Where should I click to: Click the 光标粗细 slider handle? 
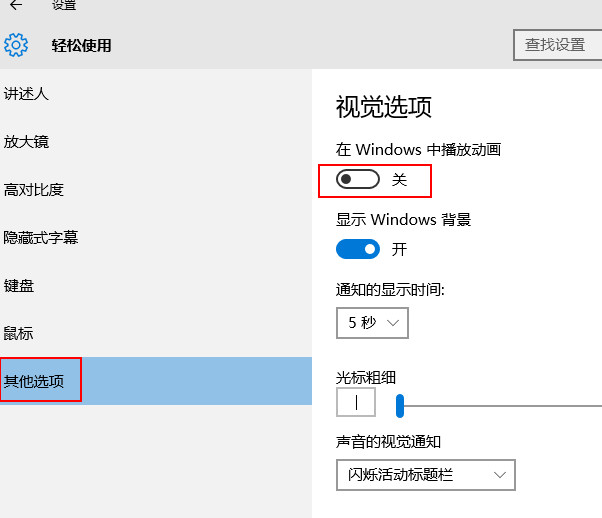400,405
